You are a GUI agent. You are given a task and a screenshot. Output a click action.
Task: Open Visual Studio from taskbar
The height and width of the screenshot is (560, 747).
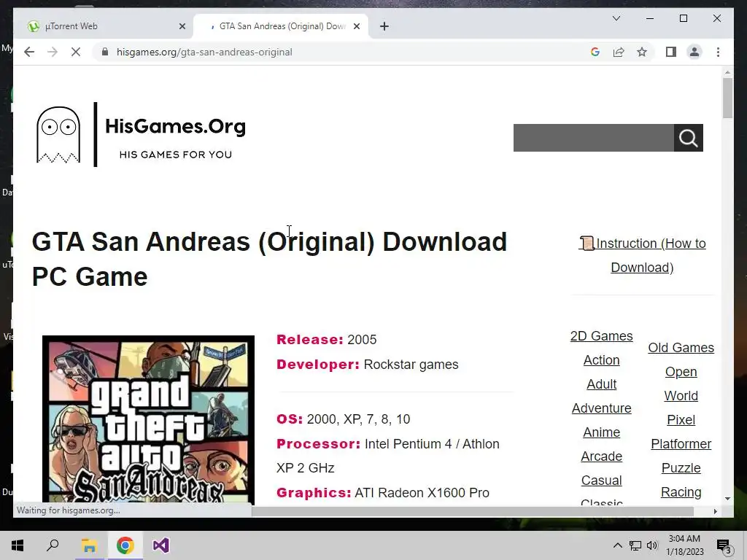(161, 545)
